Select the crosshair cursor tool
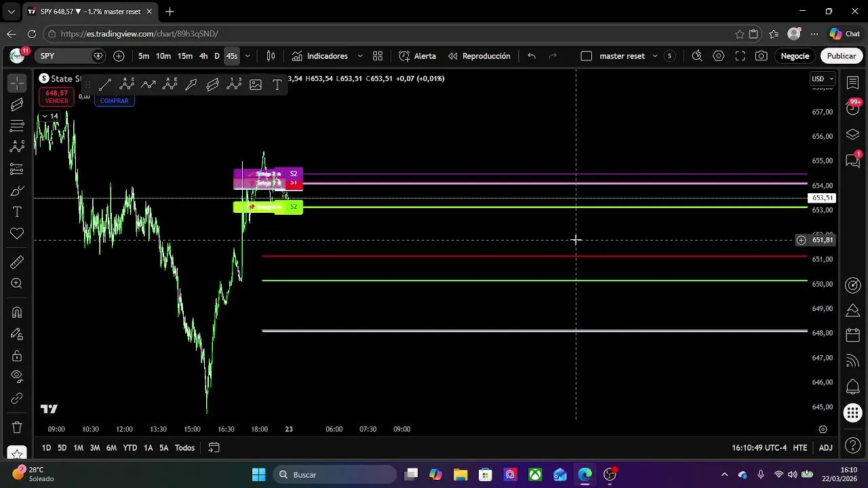Viewport: 868px width, 488px height. (17, 82)
